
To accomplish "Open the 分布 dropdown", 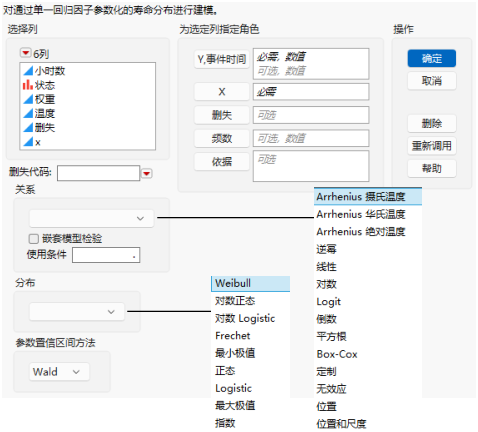I will (x=77, y=312).
